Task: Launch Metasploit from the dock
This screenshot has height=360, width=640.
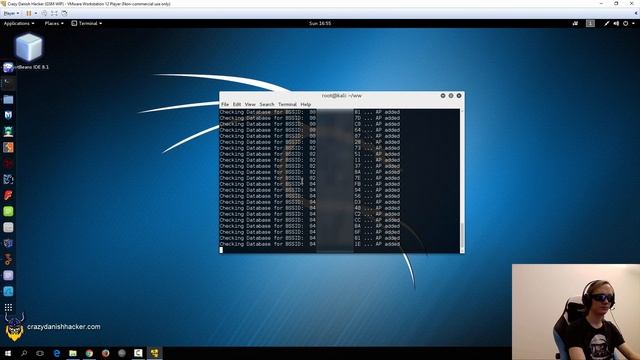Action: click(x=8, y=116)
